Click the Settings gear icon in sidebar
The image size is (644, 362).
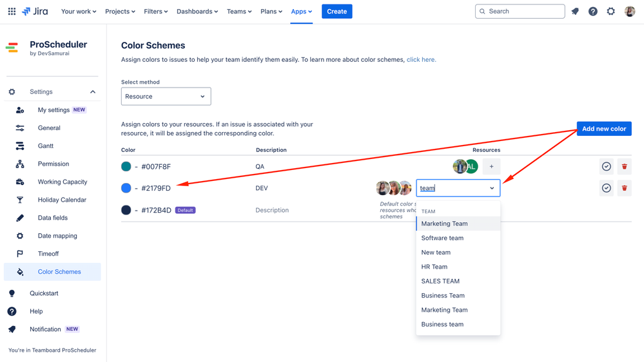12,92
